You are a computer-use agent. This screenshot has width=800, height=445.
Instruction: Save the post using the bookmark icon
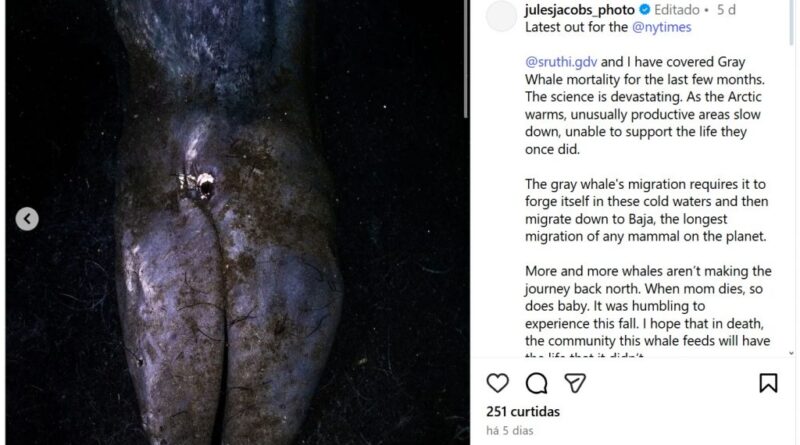pyautogui.click(x=768, y=383)
